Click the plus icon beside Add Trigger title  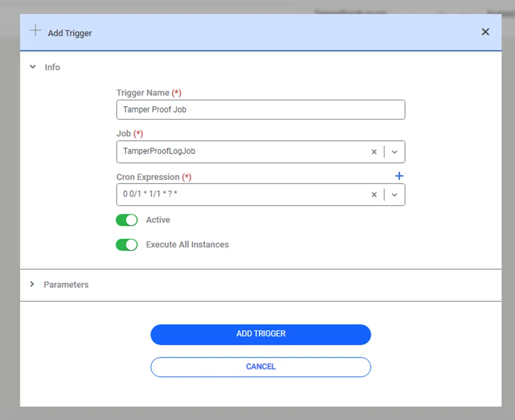[35, 30]
